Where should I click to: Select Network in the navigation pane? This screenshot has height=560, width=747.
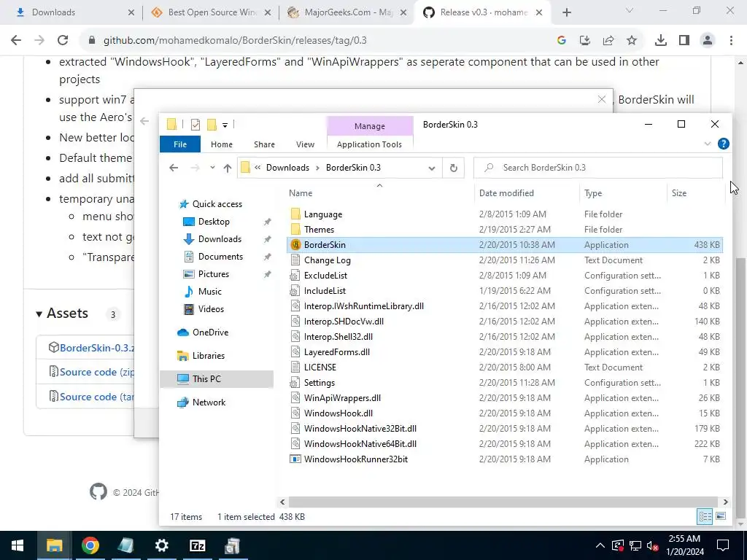tap(209, 402)
